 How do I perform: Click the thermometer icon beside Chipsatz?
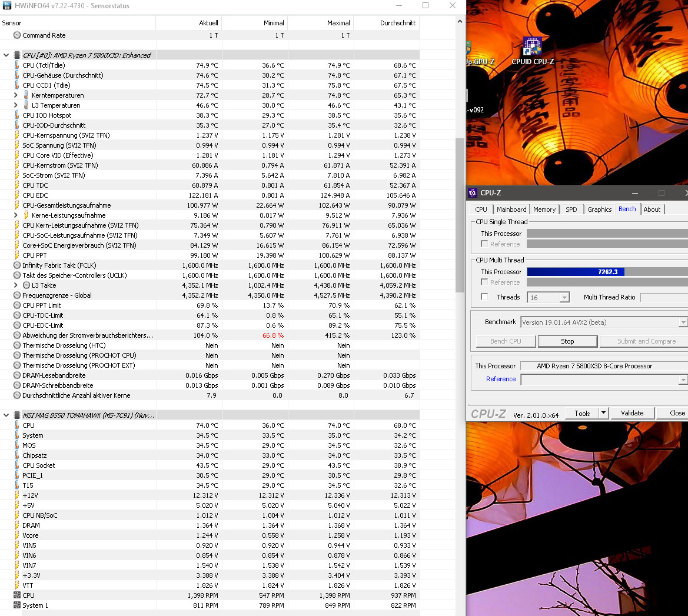pyautogui.click(x=16, y=455)
